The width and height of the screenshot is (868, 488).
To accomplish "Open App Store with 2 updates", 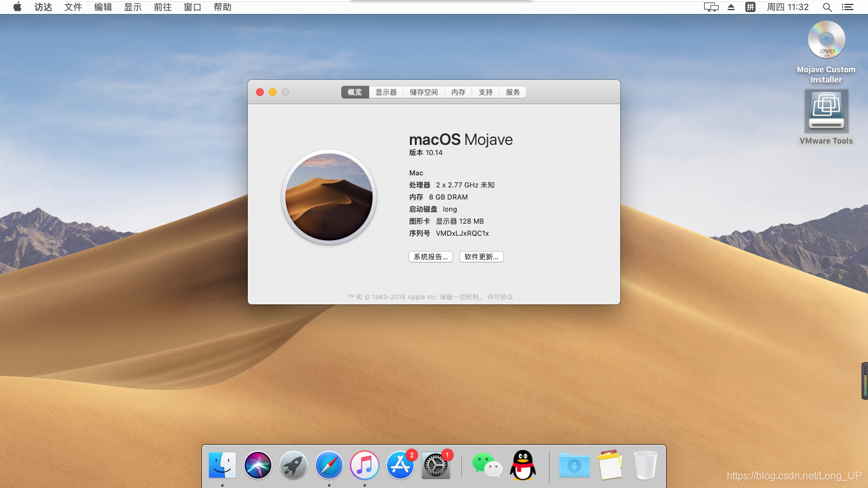I will (401, 465).
